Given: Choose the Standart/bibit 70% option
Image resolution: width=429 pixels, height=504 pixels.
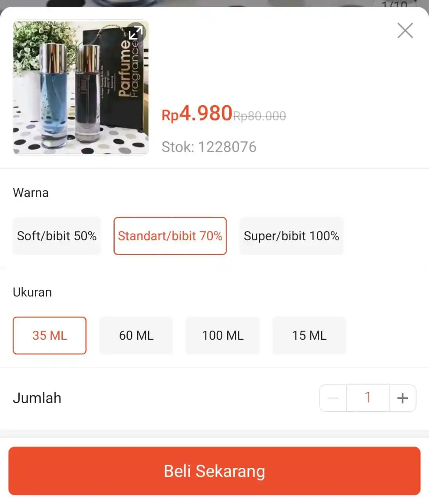Looking at the screenshot, I should (x=170, y=236).
